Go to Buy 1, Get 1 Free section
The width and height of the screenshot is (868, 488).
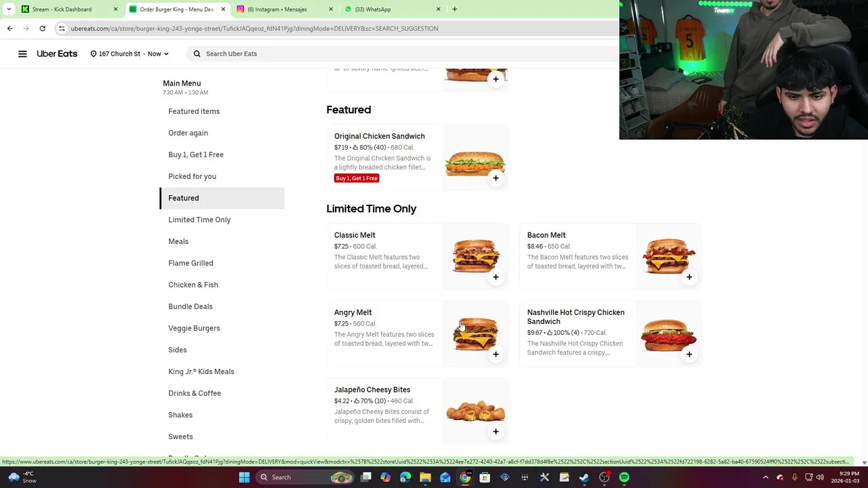point(196,155)
